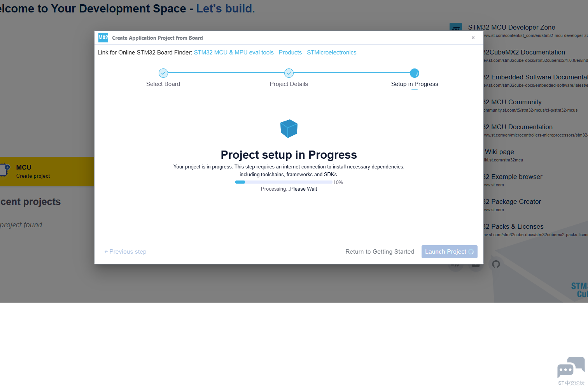Click the ST logo beside Developer Zone
This screenshot has width=588, height=389.
coord(456,27)
